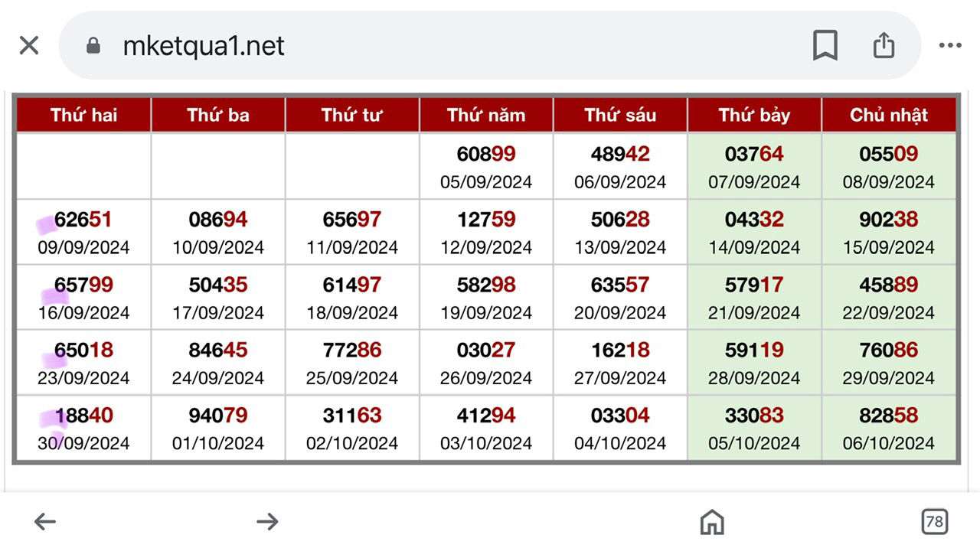Open the three-dot more options menu

click(950, 46)
